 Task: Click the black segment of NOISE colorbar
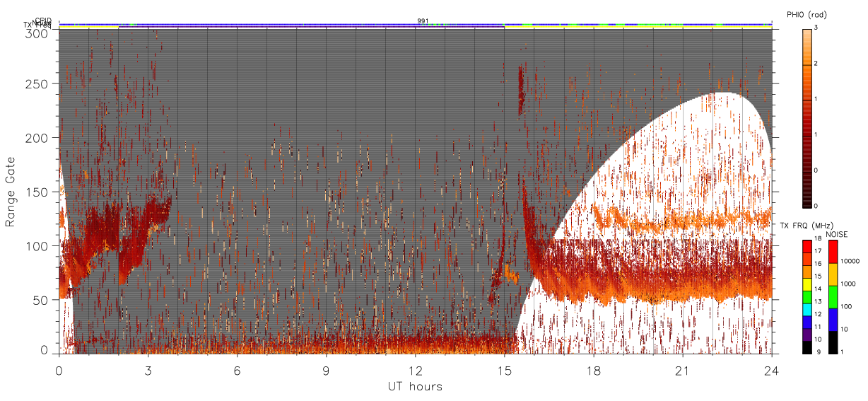[x=833, y=342]
